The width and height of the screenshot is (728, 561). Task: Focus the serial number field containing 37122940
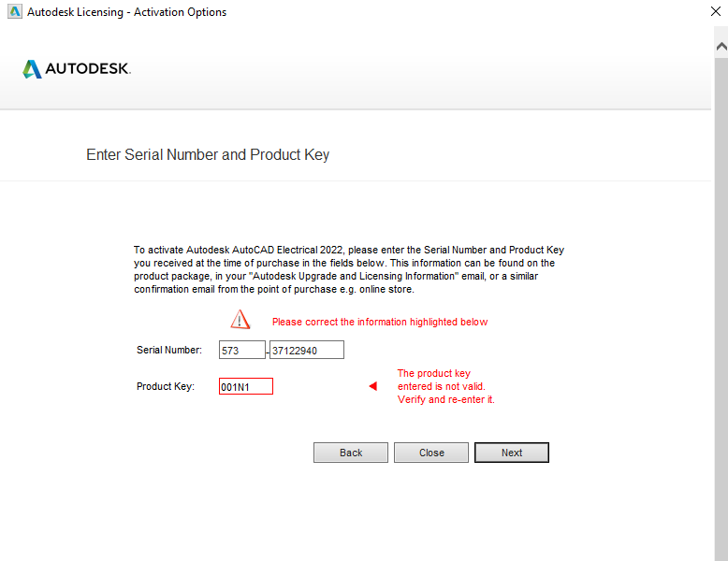pos(306,351)
